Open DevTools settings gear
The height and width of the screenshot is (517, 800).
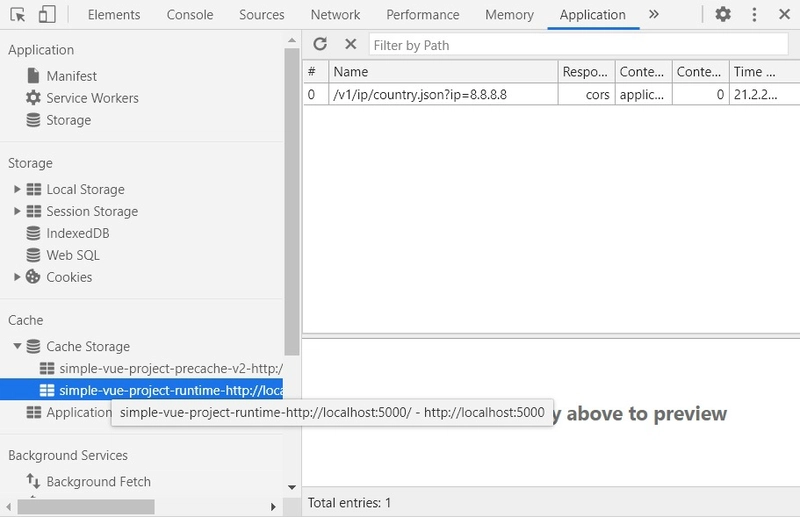[x=723, y=15]
